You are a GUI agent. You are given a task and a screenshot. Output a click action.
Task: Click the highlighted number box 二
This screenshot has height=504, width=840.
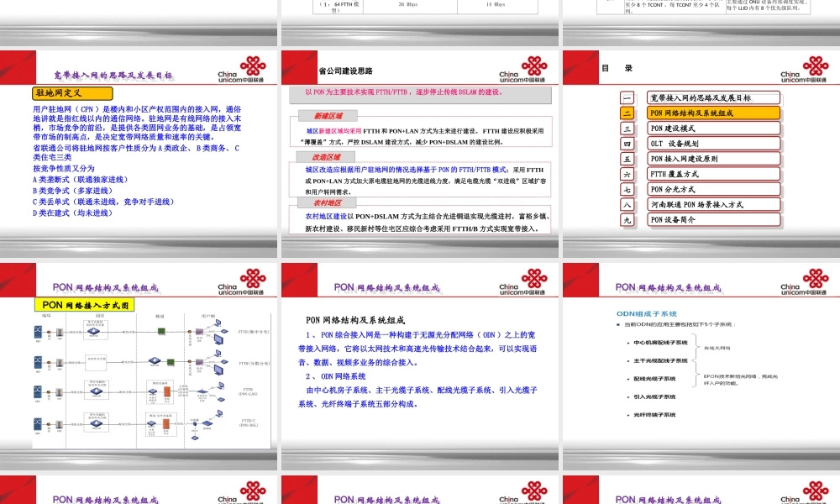click(627, 113)
